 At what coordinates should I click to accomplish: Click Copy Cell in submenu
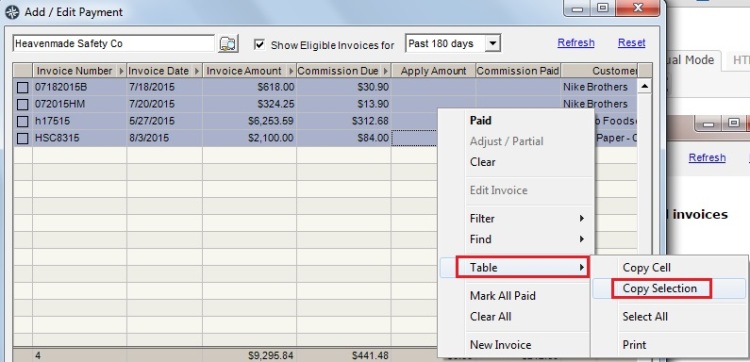[x=669, y=268]
